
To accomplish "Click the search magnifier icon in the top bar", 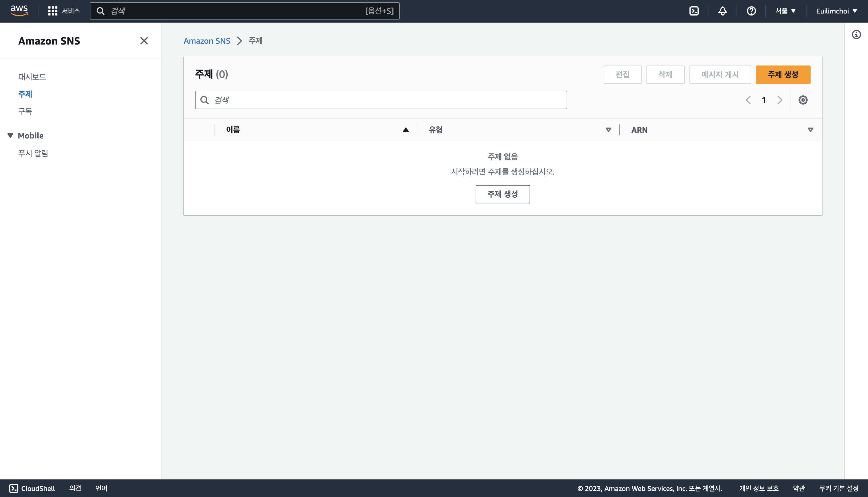I will [100, 11].
